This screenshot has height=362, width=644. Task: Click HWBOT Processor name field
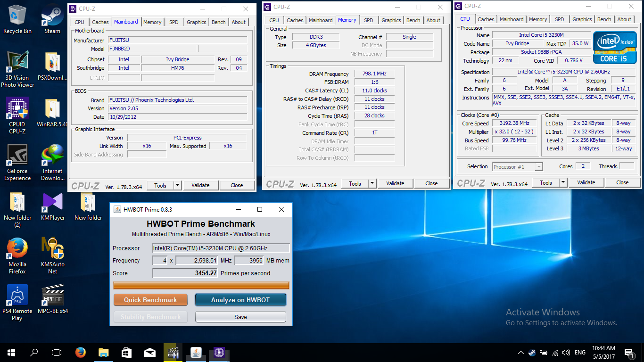pyautogui.click(x=221, y=248)
